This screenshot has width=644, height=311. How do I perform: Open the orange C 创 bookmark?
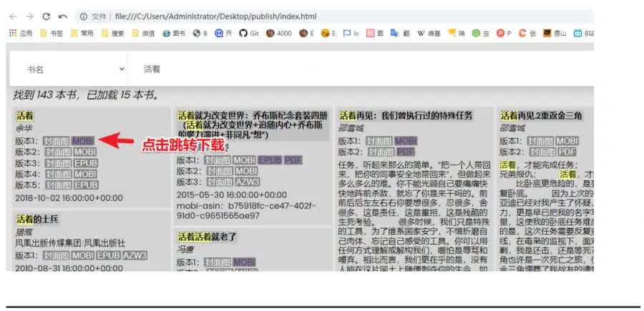(x=527, y=33)
